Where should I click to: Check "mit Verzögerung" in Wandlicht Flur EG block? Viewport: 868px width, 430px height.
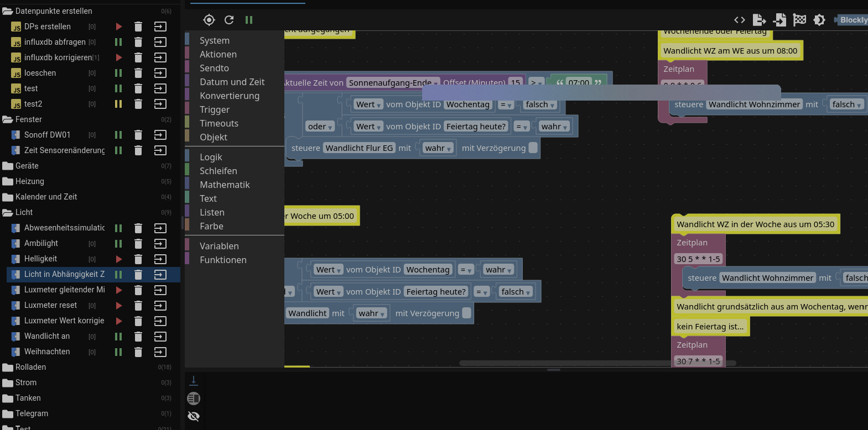(533, 148)
